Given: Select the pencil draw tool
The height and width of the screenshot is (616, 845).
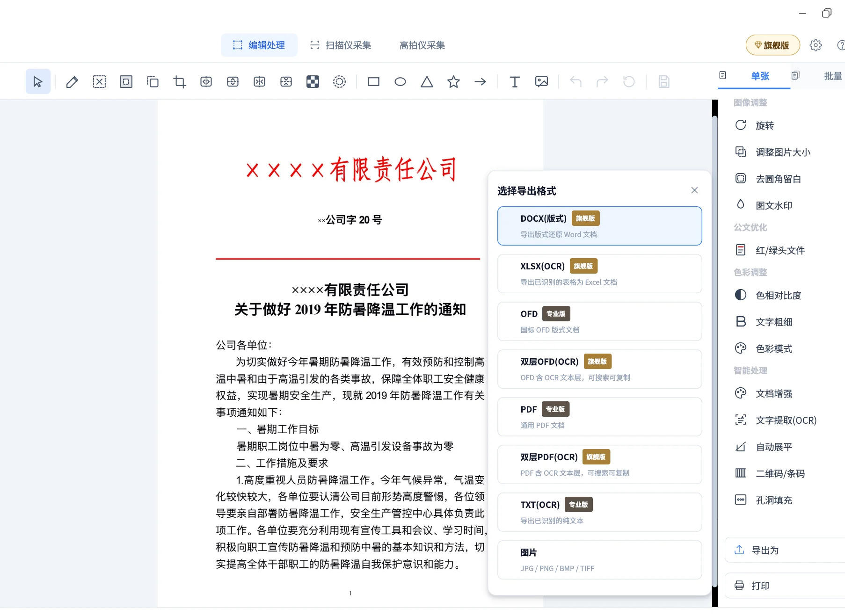Looking at the screenshot, I should 72,82.
